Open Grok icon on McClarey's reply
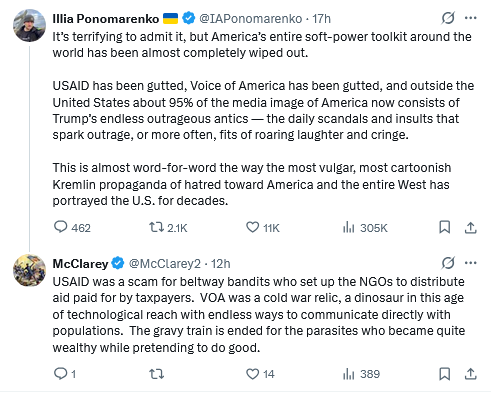491x396 pixels. (448, 263)
